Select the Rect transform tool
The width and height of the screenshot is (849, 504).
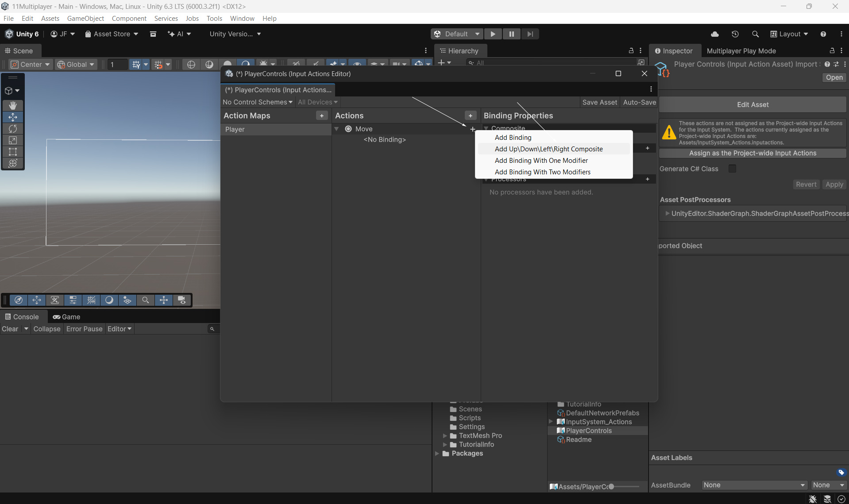pyautogui.click(x=13, y=152)
